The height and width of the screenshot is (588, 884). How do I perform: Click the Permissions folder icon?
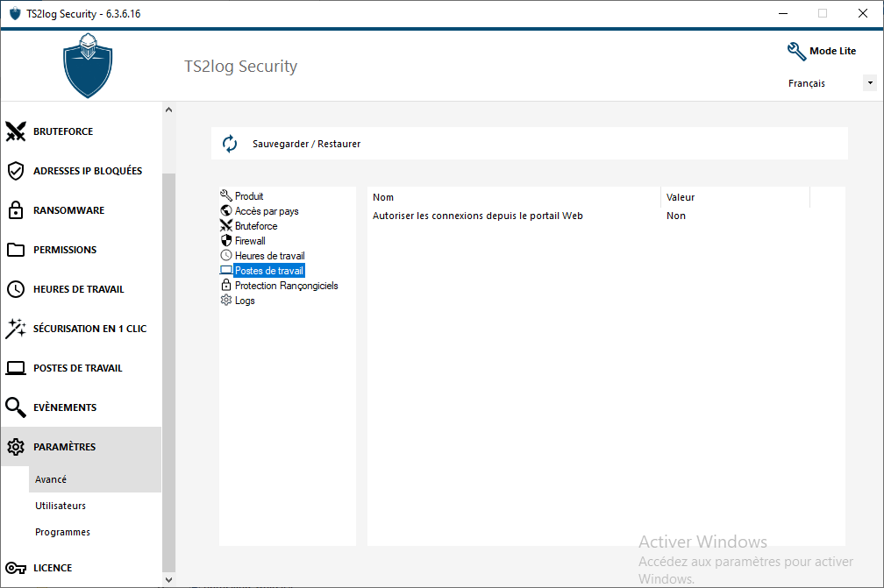point(16,250)
